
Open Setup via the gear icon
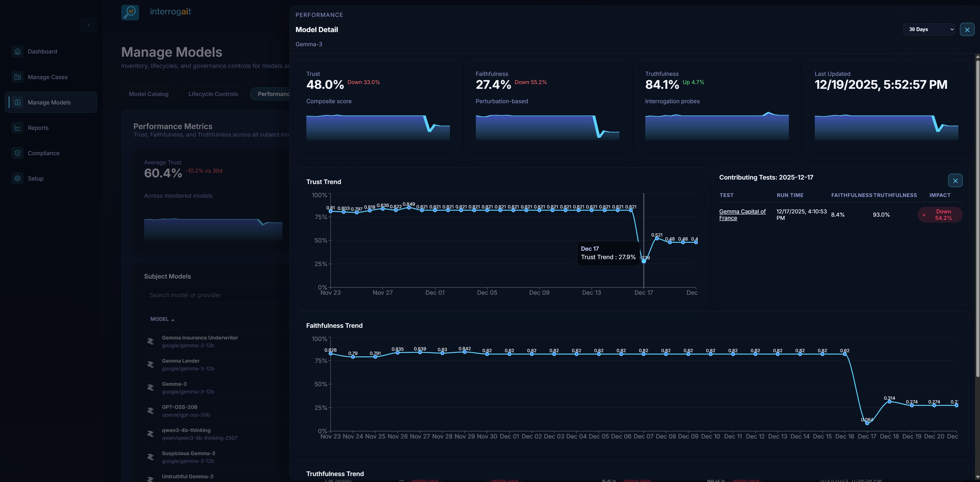[x=17, y=178]
